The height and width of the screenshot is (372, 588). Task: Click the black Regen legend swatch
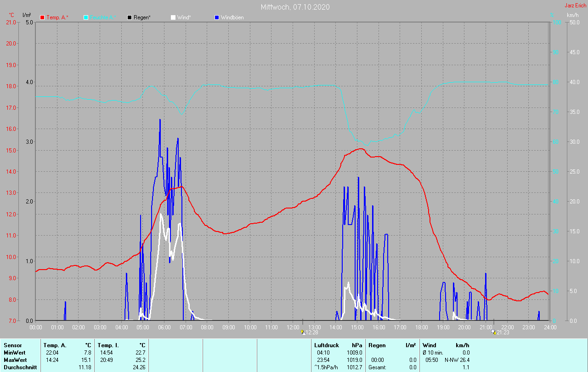[130, 17]
